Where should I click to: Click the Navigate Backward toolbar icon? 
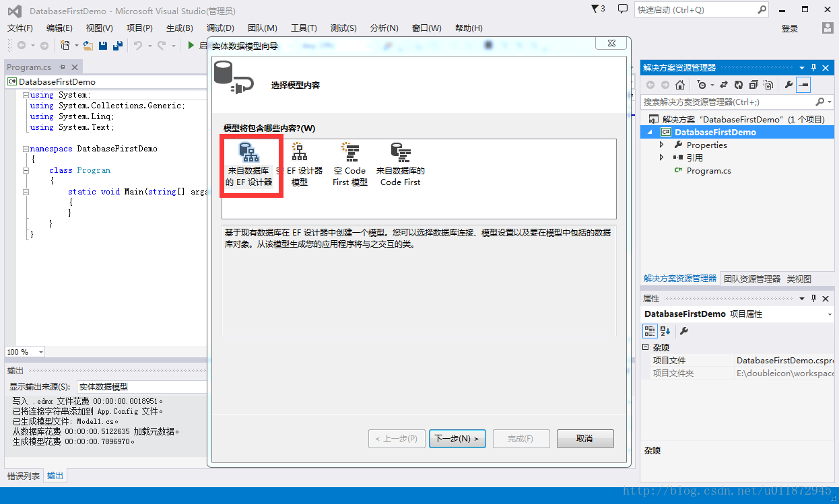point(22,46)
